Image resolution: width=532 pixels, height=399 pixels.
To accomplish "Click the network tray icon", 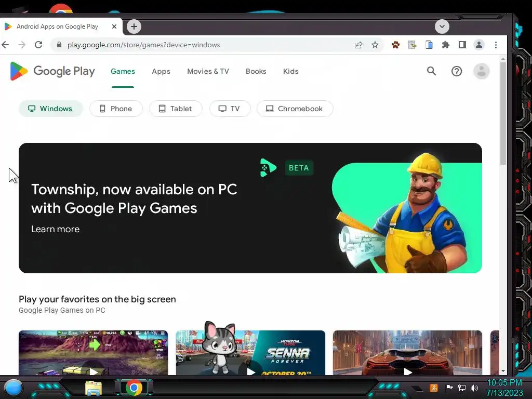I will [462, 388].
